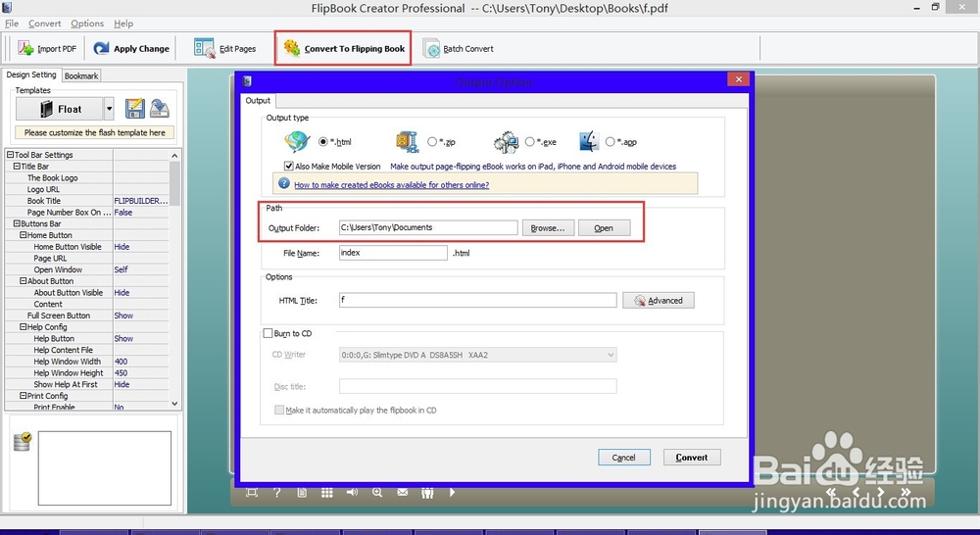Click the help question mark icon in preview
Screen dimensions: 980x535
coord(277,493)
